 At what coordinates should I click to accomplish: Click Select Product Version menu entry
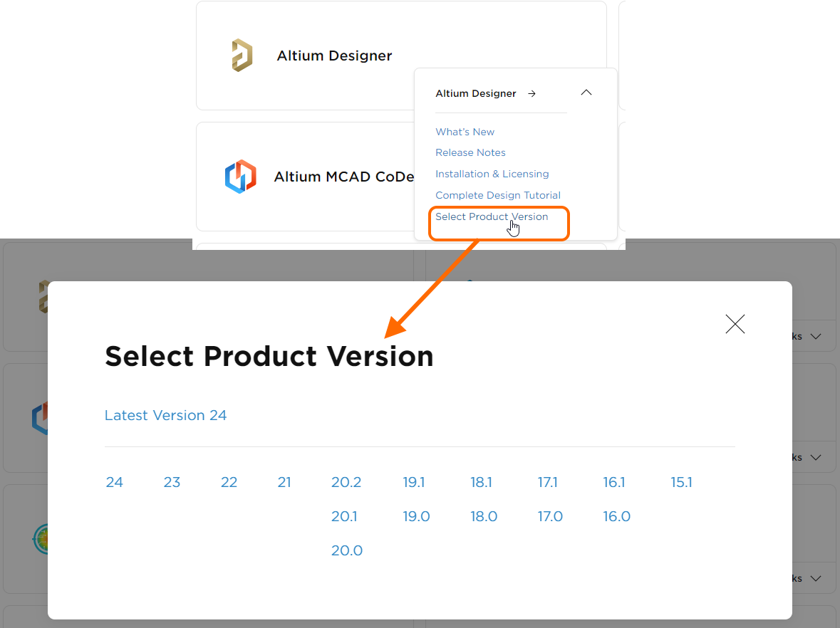point(492,217)
